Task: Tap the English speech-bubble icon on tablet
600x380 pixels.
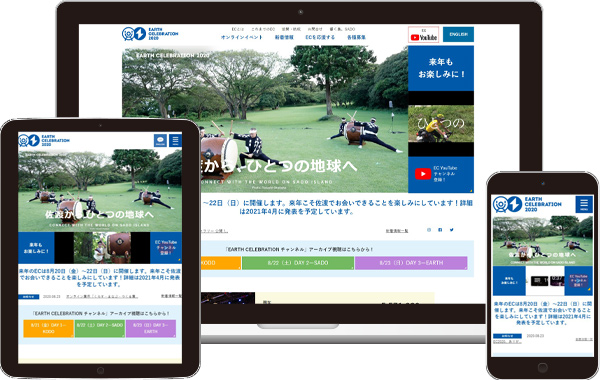Action: tap(160, 140)
